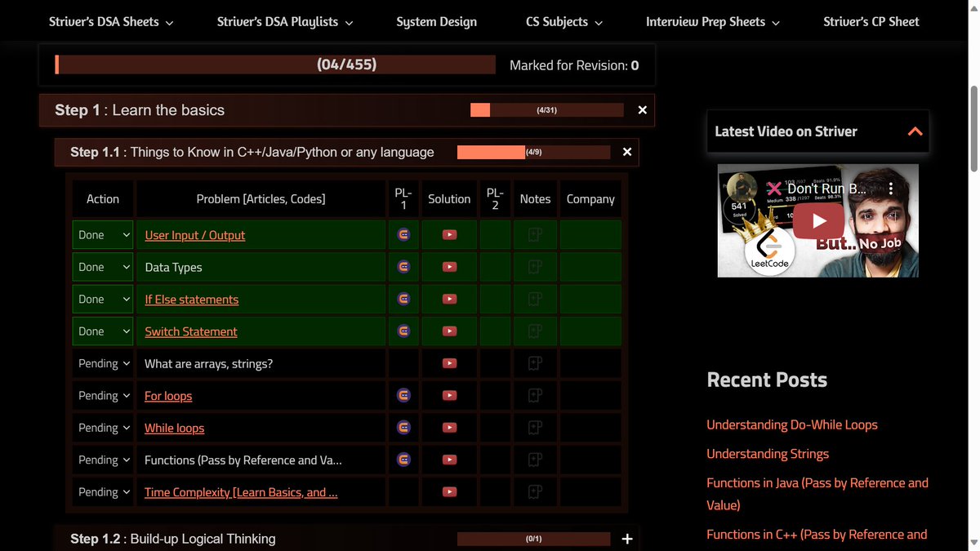Change Pending status of For loops

point(103,396)
